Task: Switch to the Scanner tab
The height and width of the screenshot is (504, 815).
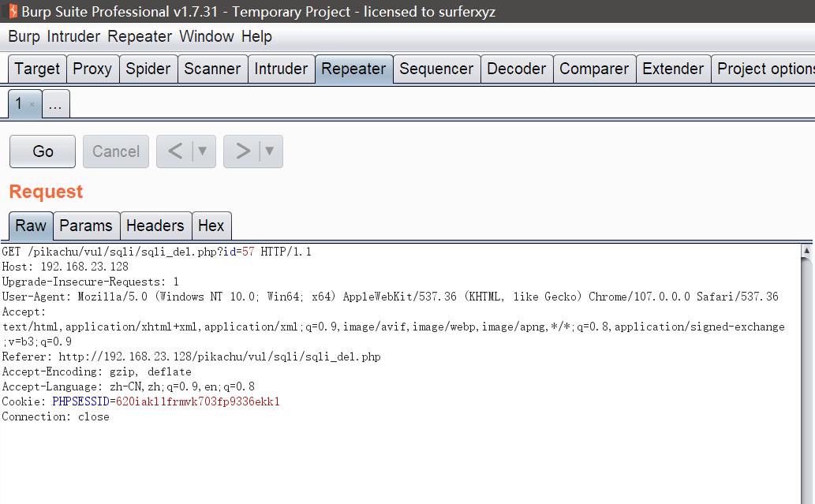Action: point(212,69)
